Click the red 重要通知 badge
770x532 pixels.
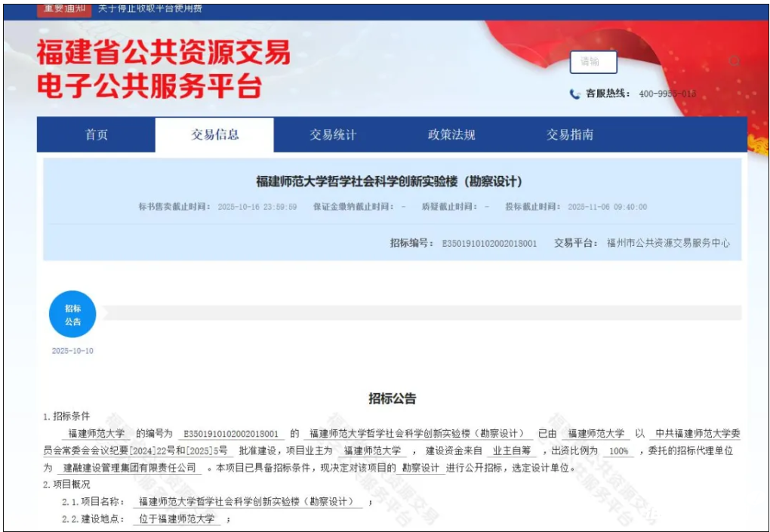coord(64,8)
